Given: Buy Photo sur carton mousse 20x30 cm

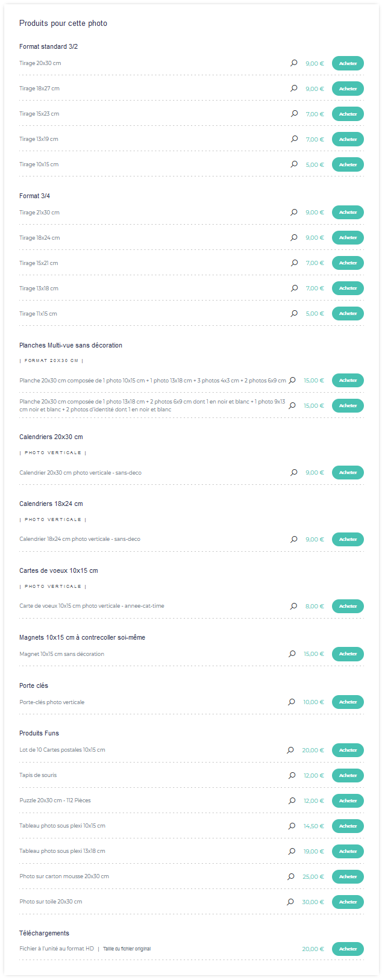Looking at the screenshot, I should coord(348,876).
